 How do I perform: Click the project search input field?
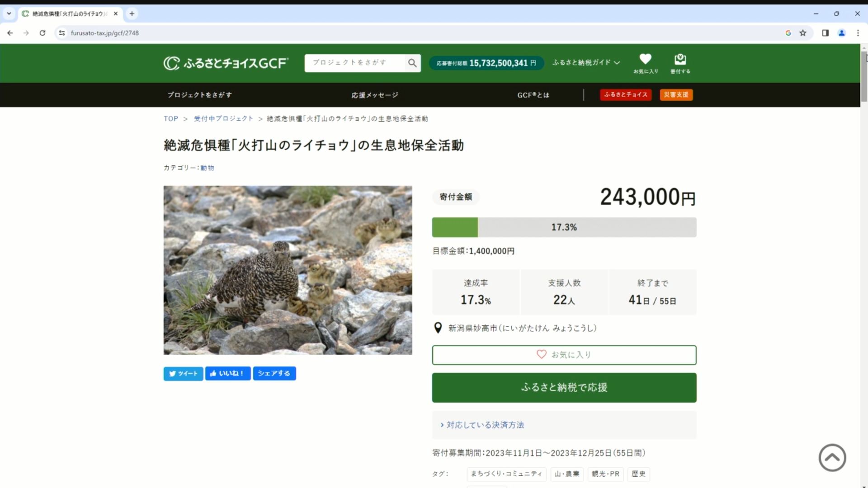(x=355, y=63)
